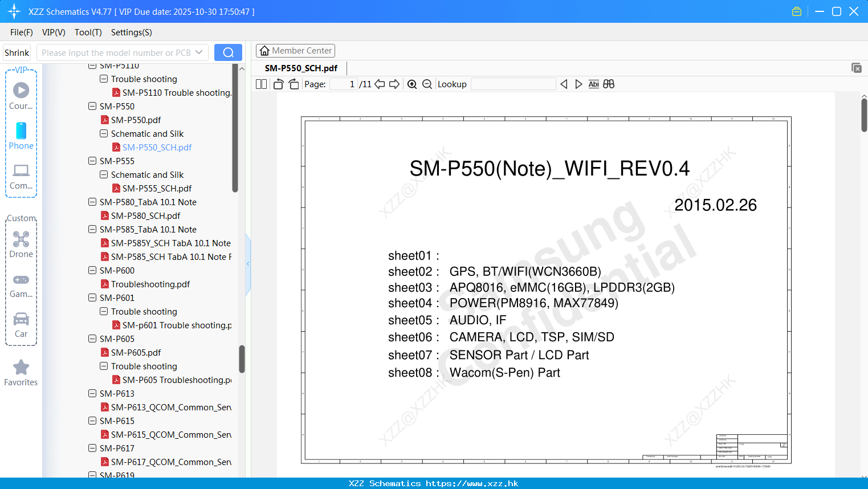This screenshot has height=489, width=868.
Task: Open SM-P605.pdf file
Action: pos(136,352)
